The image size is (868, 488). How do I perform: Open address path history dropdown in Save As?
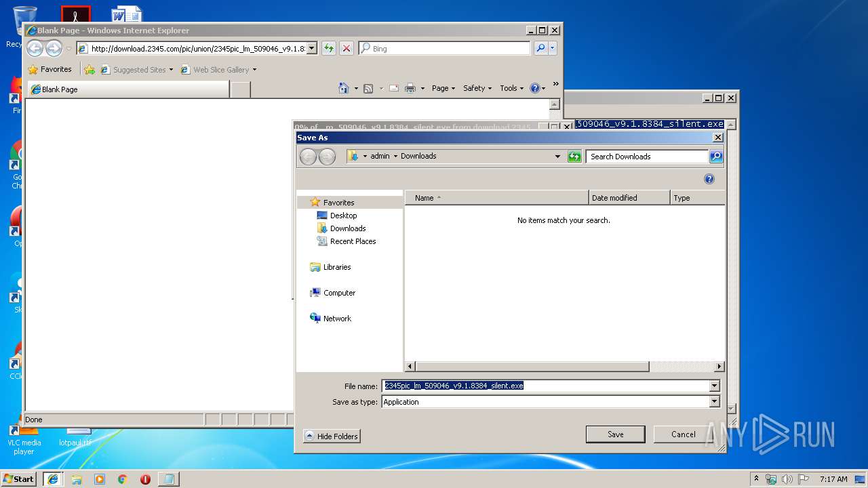(557, 157)
